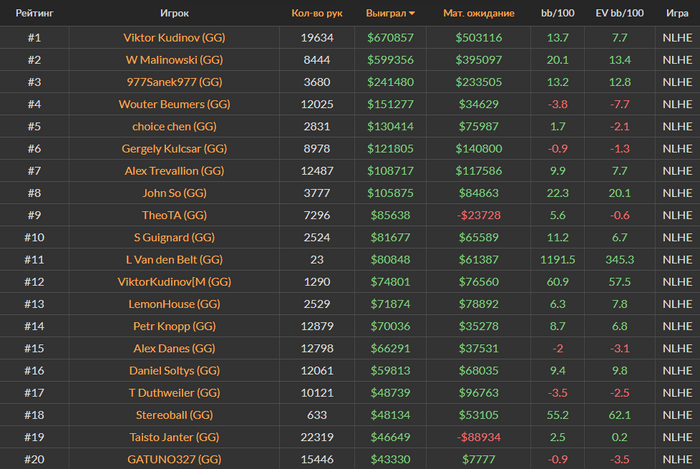Click the Игра column header

click(677, 14)
